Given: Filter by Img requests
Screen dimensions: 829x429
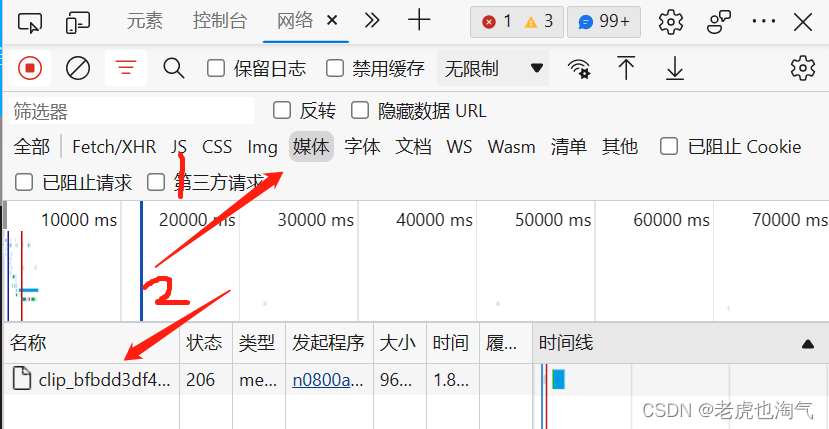Looking at the screenshot, I should point(262,147).
